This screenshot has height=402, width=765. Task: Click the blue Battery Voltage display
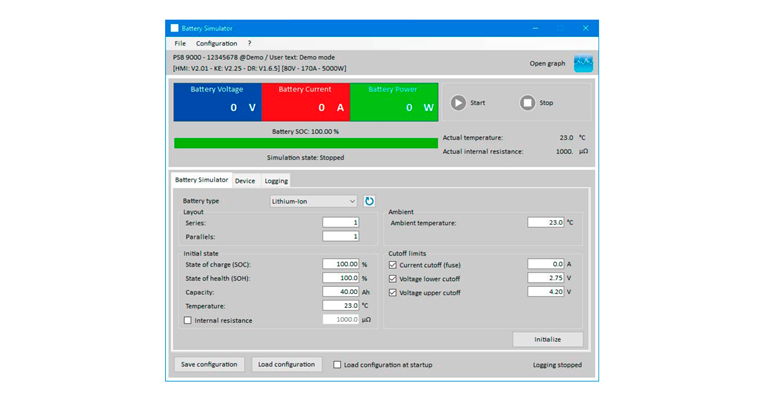[218, 102]
